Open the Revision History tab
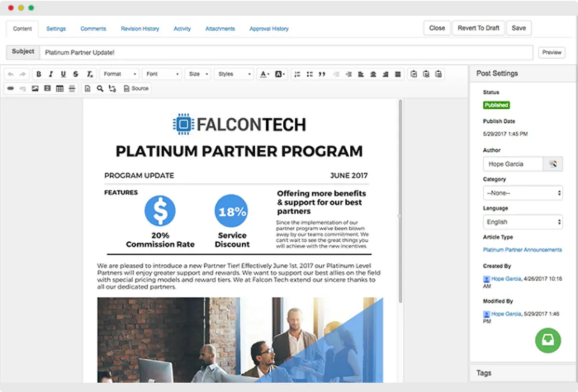Image resolution: width=578 pixels, height=392 pixels. tap(140, 29)
